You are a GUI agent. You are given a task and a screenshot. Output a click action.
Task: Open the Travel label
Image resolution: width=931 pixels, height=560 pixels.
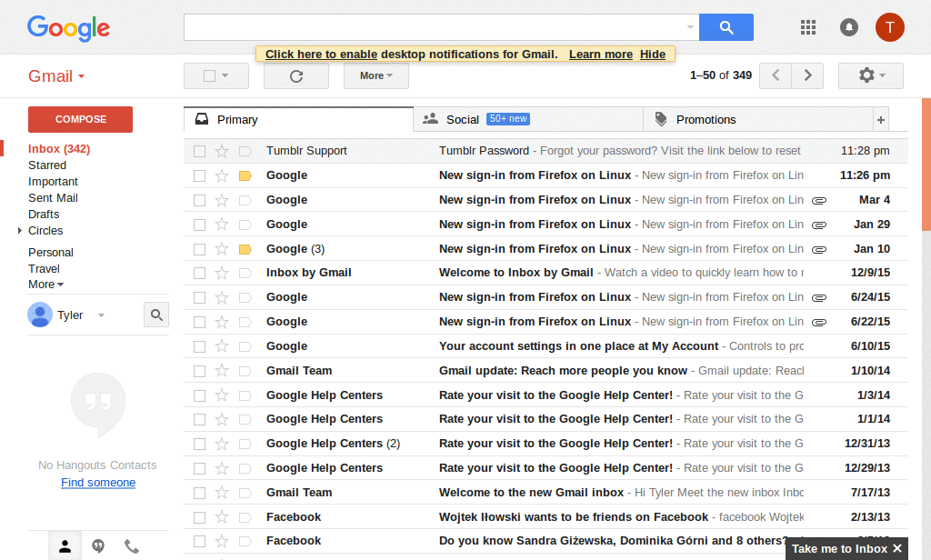click(x=44, y=269)
